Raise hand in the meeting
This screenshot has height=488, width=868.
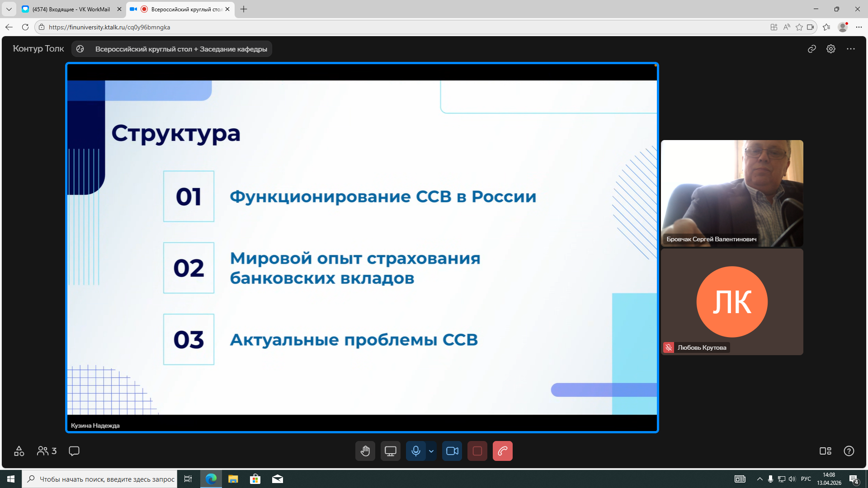click(x=365, y=451)
